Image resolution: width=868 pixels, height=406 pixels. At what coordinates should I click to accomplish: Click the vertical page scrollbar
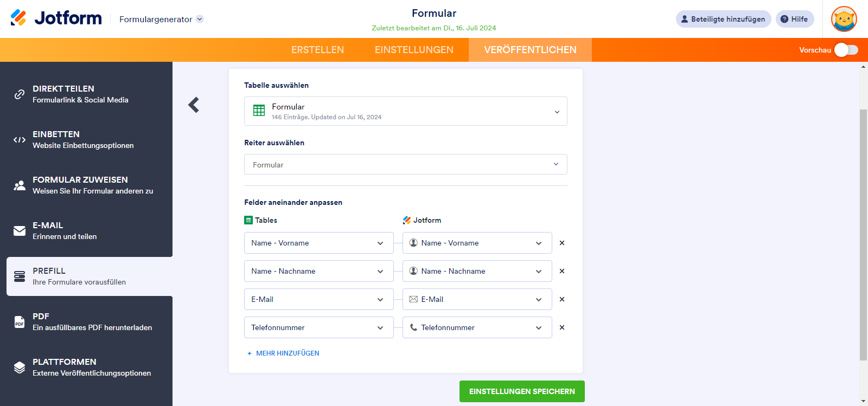pos(863,234)
